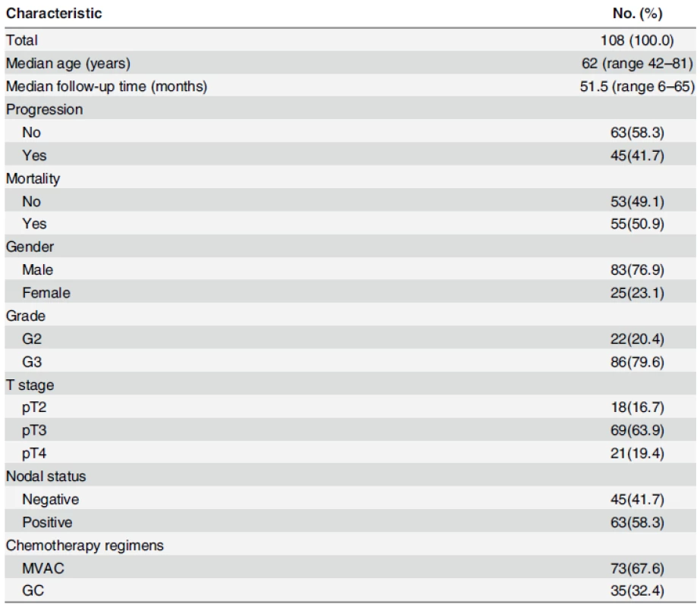Screen dimensions: 700x607
Task: Click the Gender heading
Action: coord(30,247)
